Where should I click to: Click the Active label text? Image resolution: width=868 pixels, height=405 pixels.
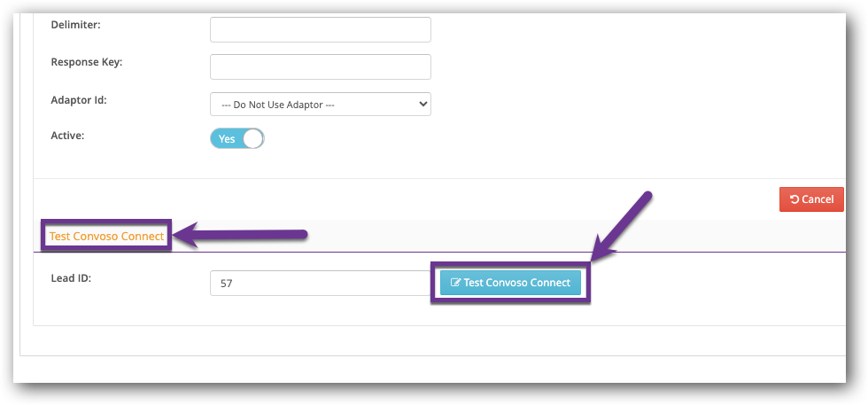(x=67, y=136)
